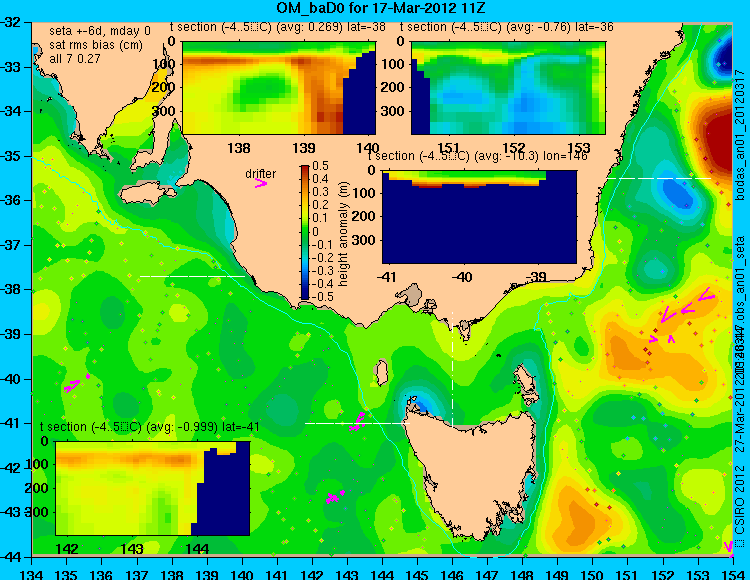Click the "139" axis label of the lat=-38 inset

(304, 148)
